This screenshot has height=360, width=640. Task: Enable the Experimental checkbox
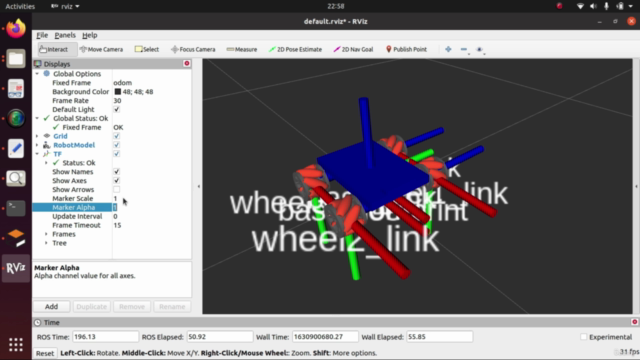[583, 337]
